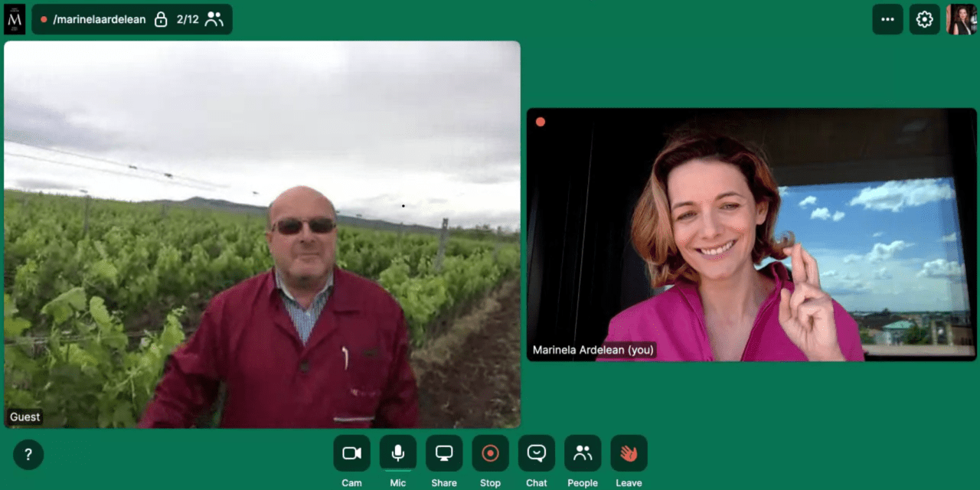This screenshot has width=980, height=490.
Task: Select the Marinela Ardelean video tile
Action: (751, 234)
